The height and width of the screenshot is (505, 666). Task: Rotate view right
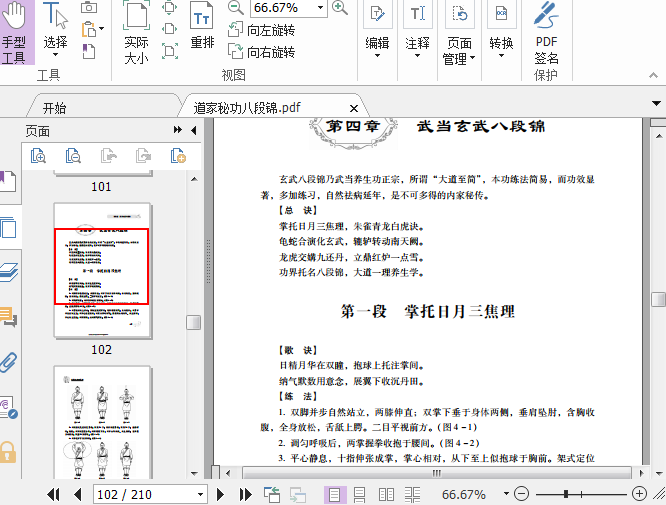click(261, 52)
